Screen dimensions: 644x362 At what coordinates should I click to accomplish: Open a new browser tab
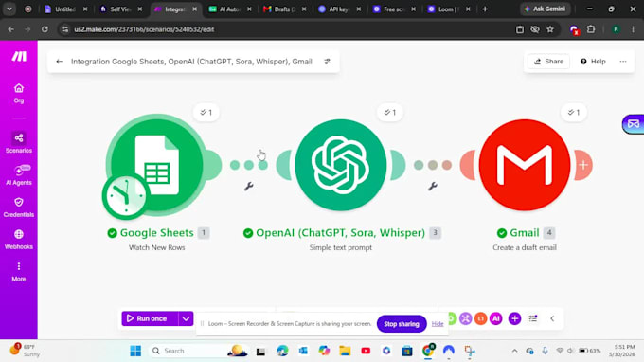[x=485, y=9]
